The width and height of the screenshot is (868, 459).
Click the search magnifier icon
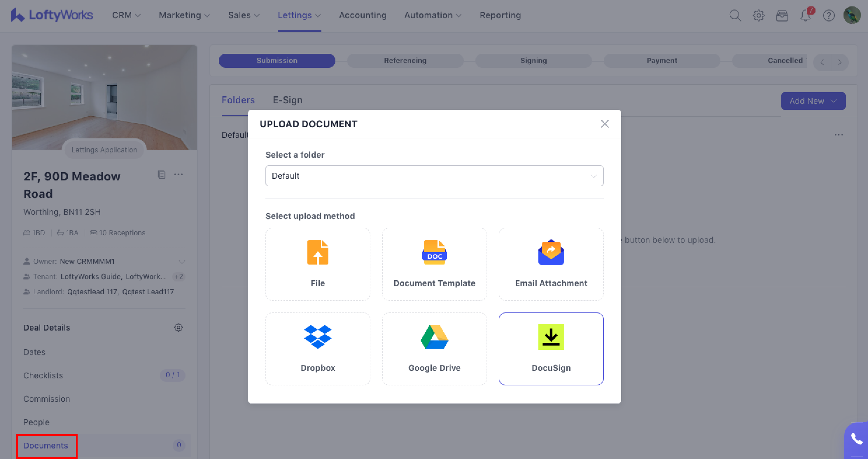(735, 15)
